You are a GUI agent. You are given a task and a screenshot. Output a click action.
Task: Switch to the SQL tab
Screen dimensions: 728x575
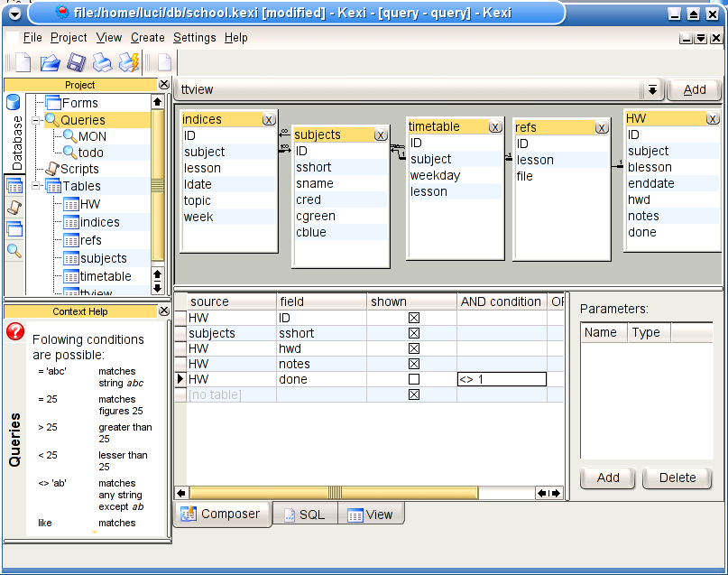304,515
